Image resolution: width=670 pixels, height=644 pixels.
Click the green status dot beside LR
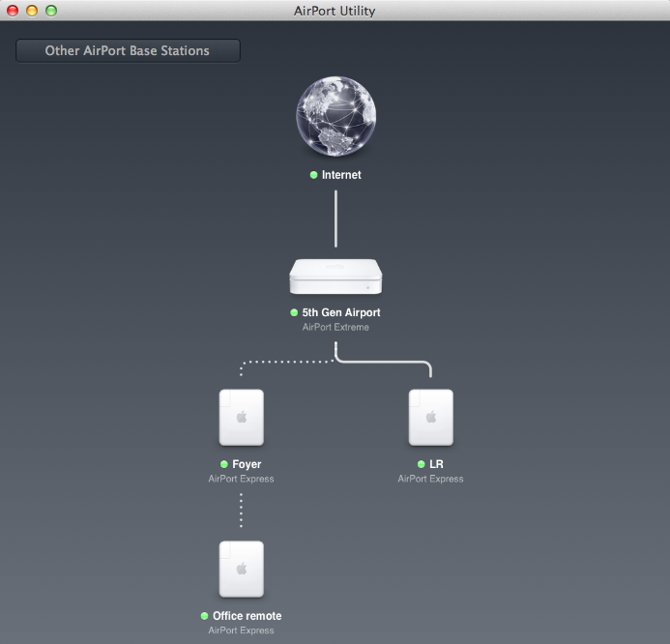tap(421, 464)
